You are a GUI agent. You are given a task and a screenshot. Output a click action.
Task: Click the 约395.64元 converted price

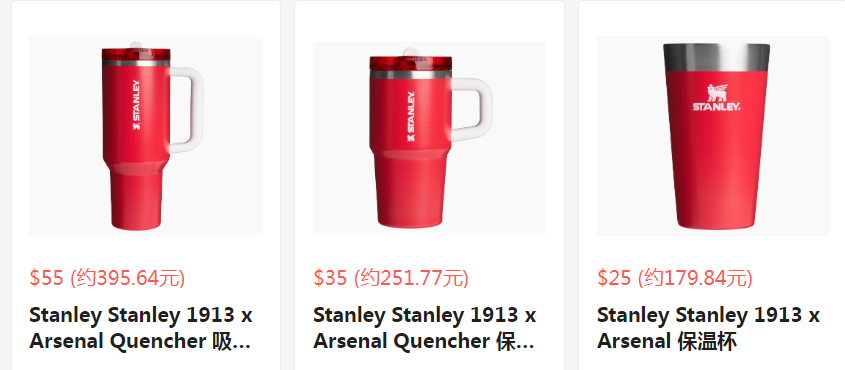coord(128,278)
